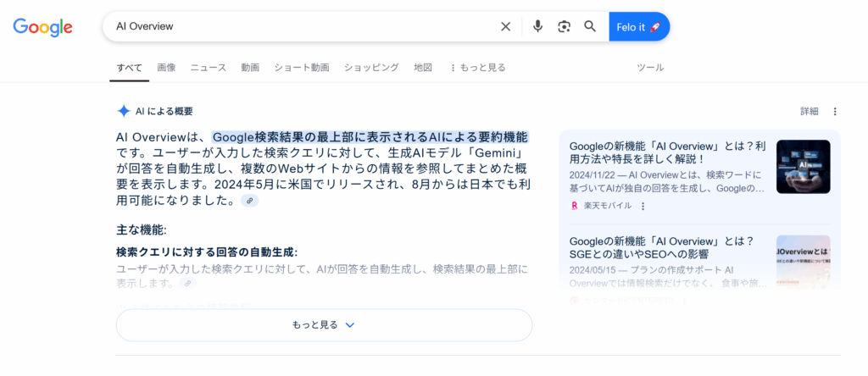The image size is (868, 376).
Task: Click the 検索クエリに対する回答の自動生成: subheading
Action: 207,252
